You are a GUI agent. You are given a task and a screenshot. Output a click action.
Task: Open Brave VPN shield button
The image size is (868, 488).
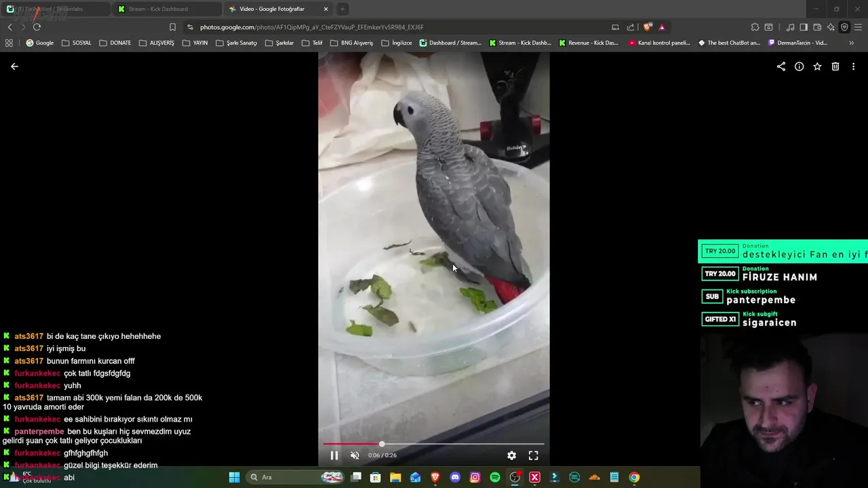pyautogui.click(x=844, y=27)
